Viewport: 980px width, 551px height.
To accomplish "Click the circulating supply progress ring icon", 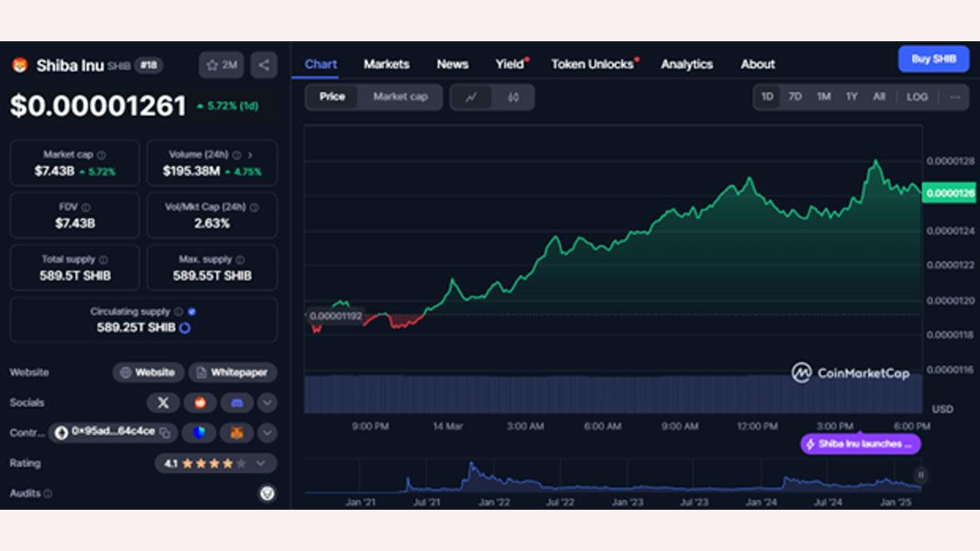I will click(185, 328).
